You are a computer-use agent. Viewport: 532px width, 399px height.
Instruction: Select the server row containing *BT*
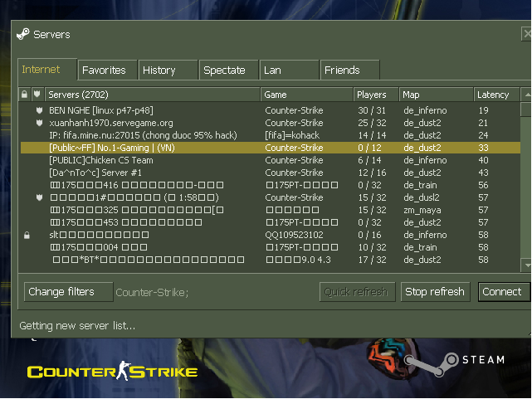[271, 260]
